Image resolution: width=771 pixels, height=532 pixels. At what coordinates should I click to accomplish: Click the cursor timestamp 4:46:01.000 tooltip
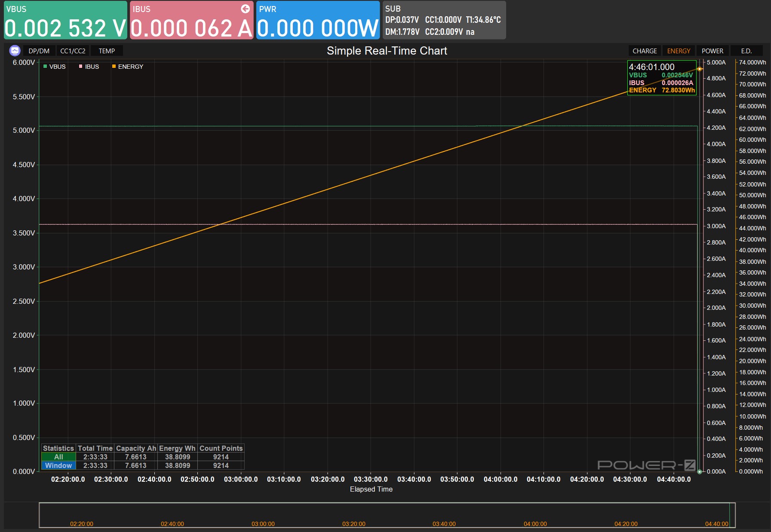coord(651,67)
